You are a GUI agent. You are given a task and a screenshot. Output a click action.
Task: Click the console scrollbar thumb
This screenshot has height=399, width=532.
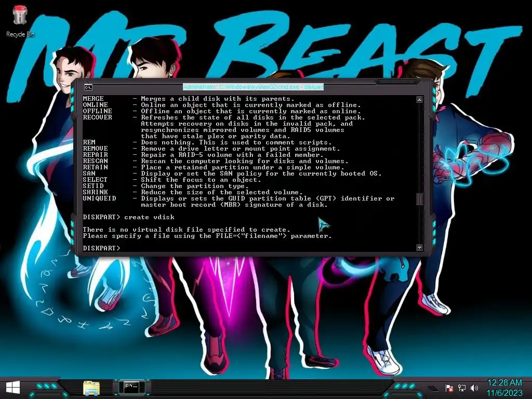[419, 199]
